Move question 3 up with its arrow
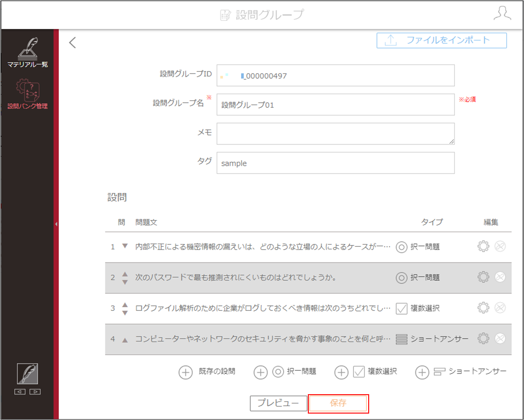The image size is (524, 420). 125,305
